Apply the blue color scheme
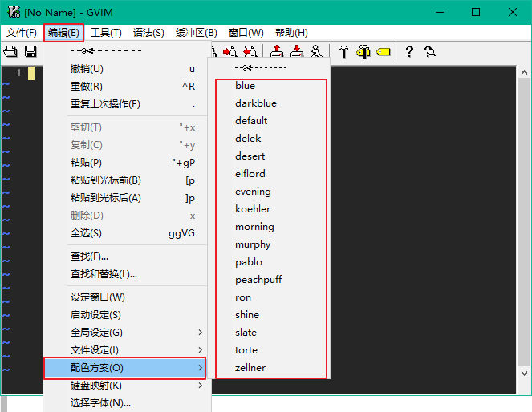Image resolution: width=532 pixels, height=412 pixels. point(269,86)
